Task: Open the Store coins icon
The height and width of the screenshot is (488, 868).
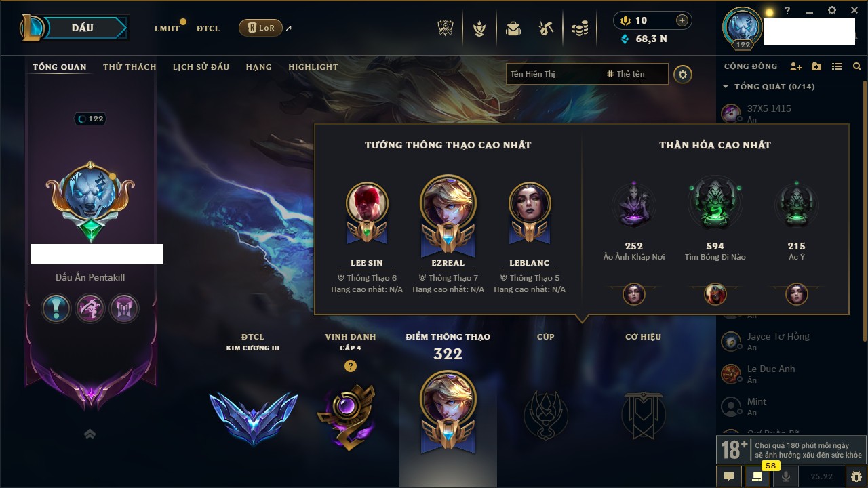Action: (x=579, y=28)
